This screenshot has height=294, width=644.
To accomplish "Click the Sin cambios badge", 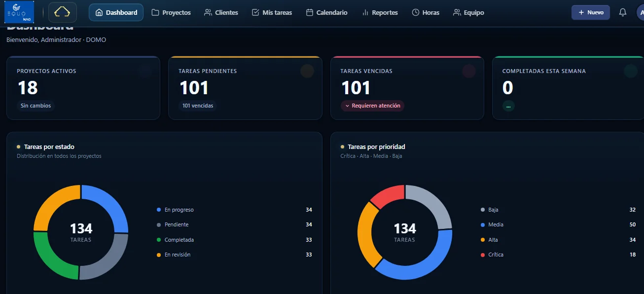I will pyautogui.click(x=36, y=106).
